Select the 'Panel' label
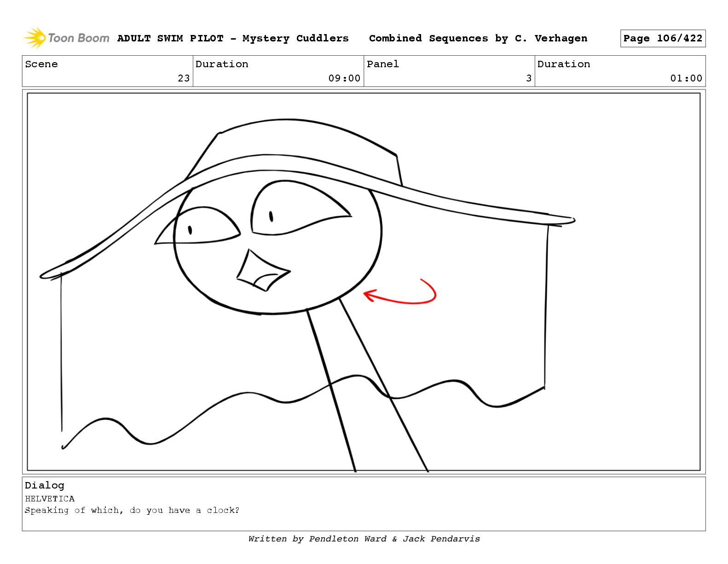The image size is (728, 564). pyautogui.click(x=383, y=64)
